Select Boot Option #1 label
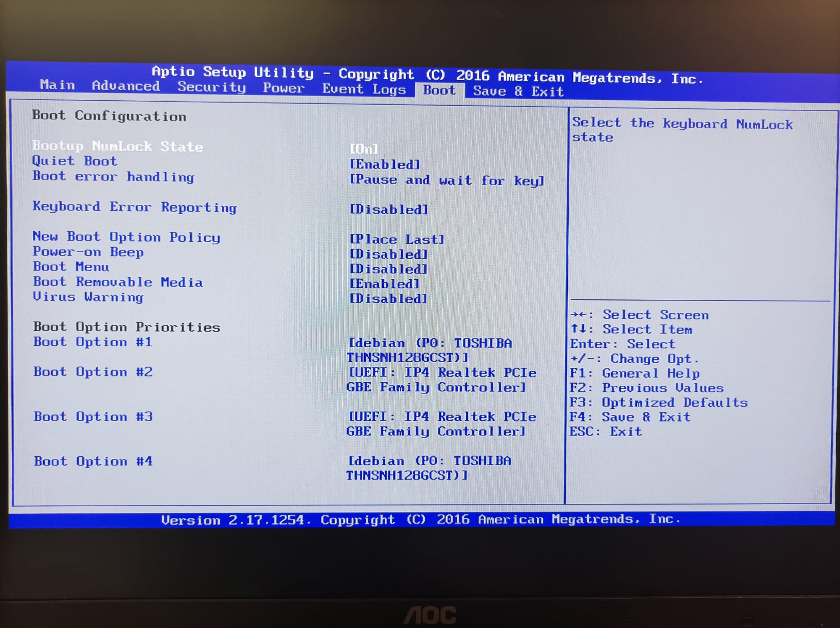This screenshot has width=840, height=628. [93, 342]
